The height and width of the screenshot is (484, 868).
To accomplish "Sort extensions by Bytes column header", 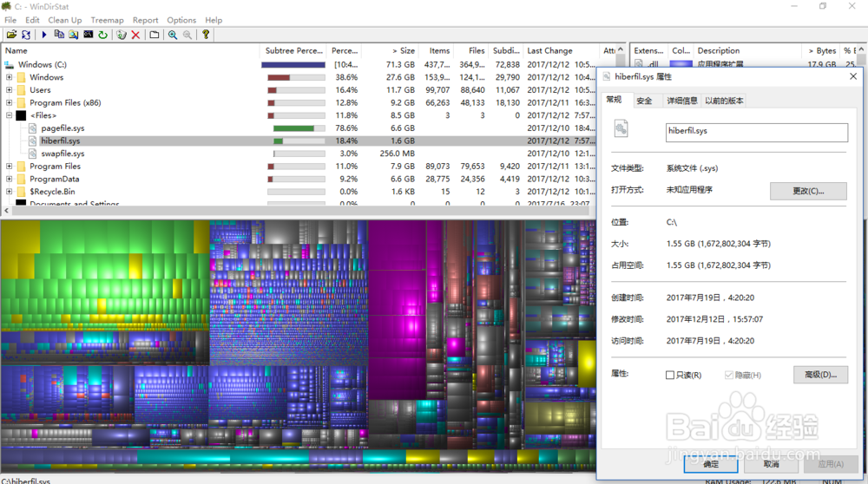I will [821, 50].
